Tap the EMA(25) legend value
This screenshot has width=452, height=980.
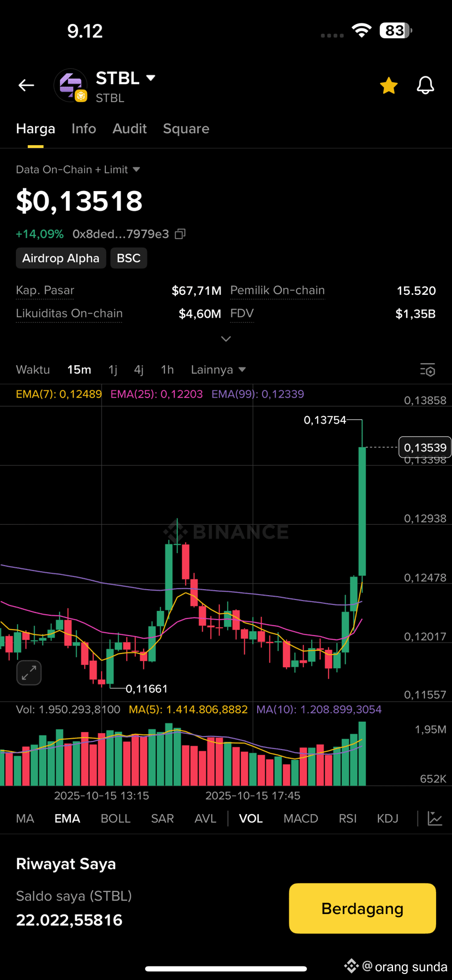[157, 394]
